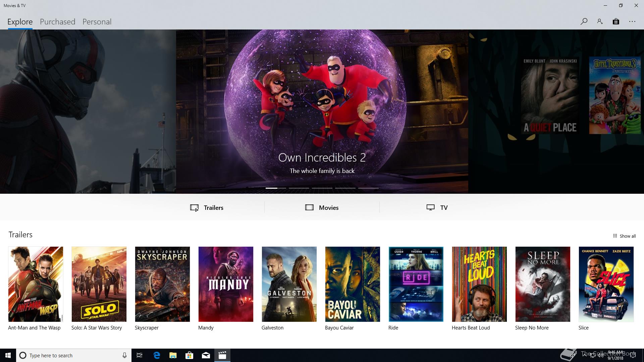Open the Hearts Beat Loud poster

(479, 284)
